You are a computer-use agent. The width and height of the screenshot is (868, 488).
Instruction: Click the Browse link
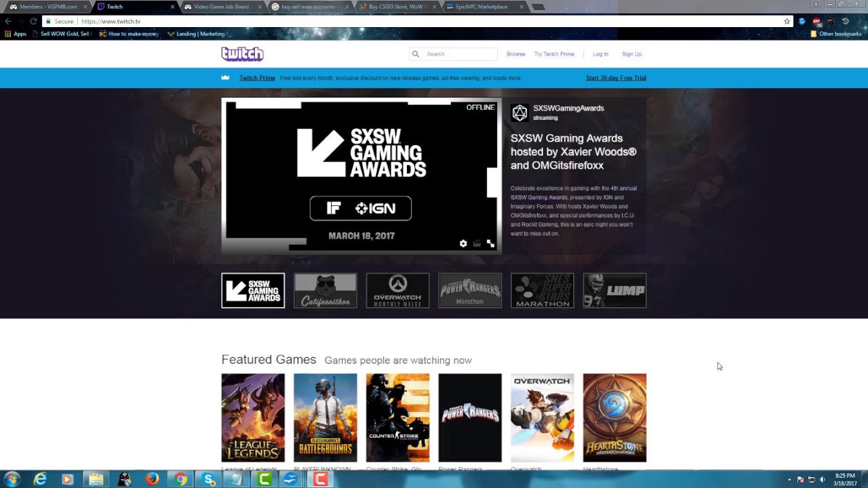(x=515, y=54)
